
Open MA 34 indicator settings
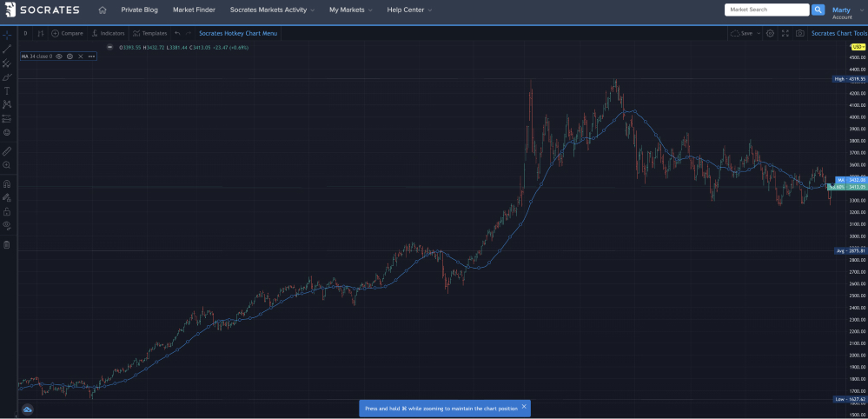[70, 57]
